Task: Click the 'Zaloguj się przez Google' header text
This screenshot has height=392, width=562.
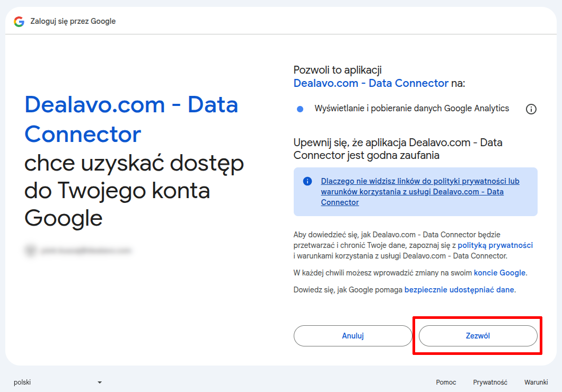Action: tap(73, 21)
